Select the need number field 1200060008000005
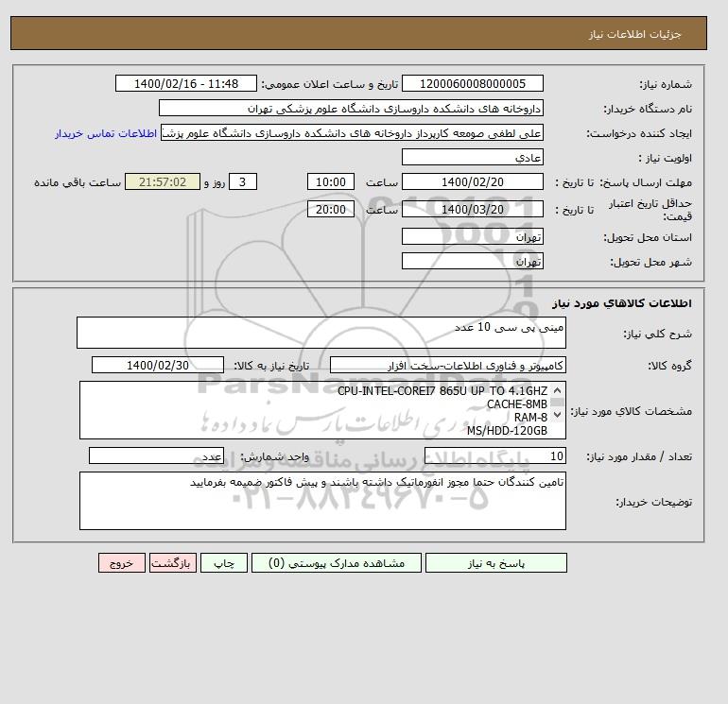The height and width of the screenshot is (704, 728). [472, 83]
